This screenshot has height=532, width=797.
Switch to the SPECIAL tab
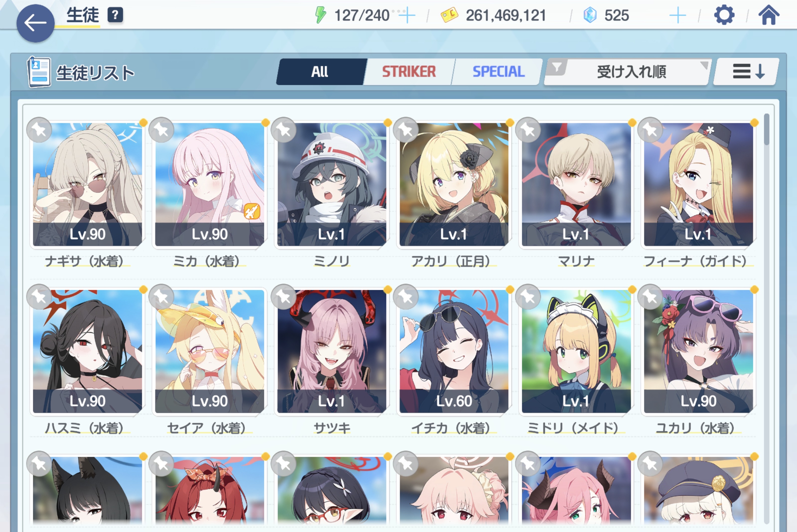[x=498, y=71]
